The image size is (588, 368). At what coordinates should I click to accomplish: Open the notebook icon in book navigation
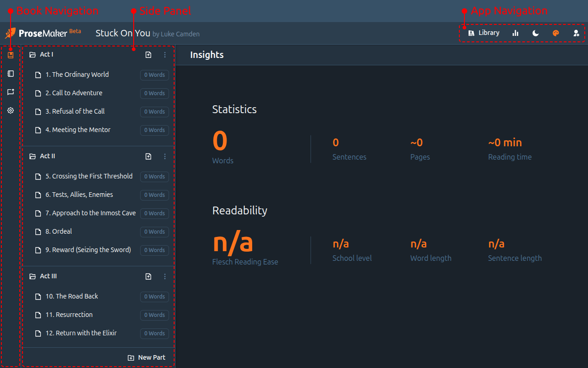click(11, 74)
